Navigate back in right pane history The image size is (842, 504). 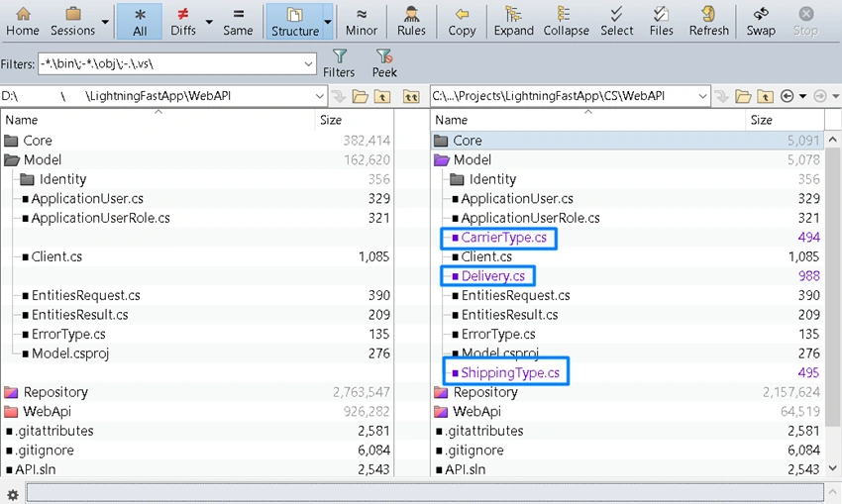[x=787, y=96]
